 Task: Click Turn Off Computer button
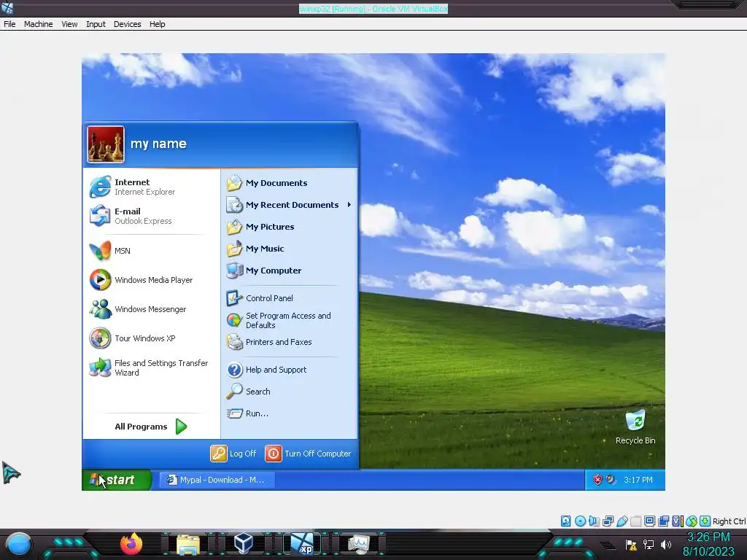pyautogui.click(x=309, y=454)
